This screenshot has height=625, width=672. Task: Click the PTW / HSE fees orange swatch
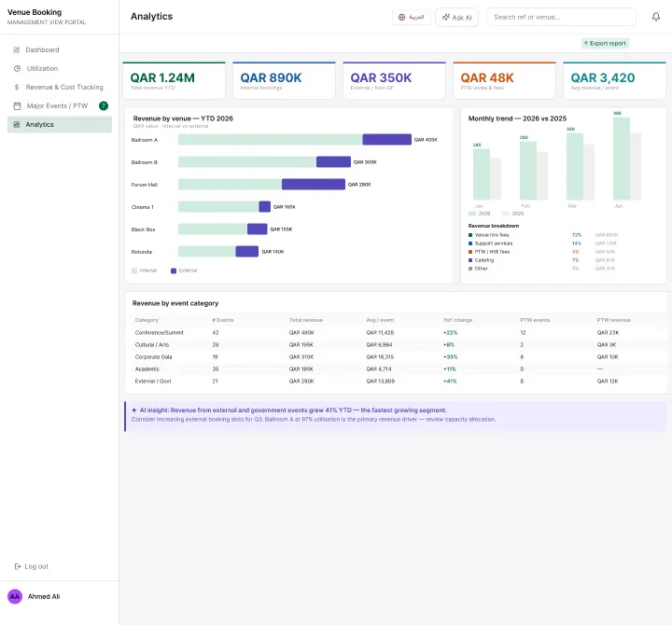tap(470, 252)
